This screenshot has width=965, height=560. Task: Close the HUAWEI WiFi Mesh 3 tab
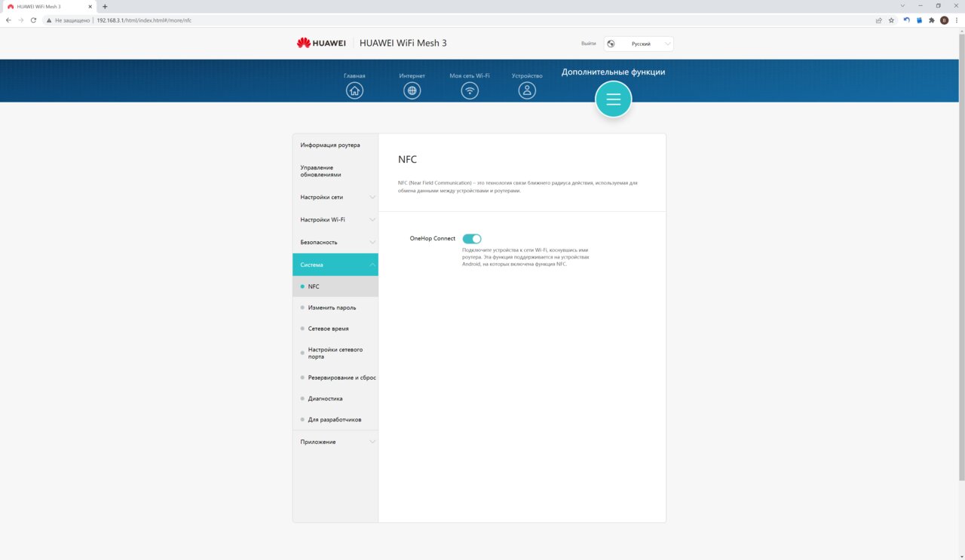(x=92, y=7)
